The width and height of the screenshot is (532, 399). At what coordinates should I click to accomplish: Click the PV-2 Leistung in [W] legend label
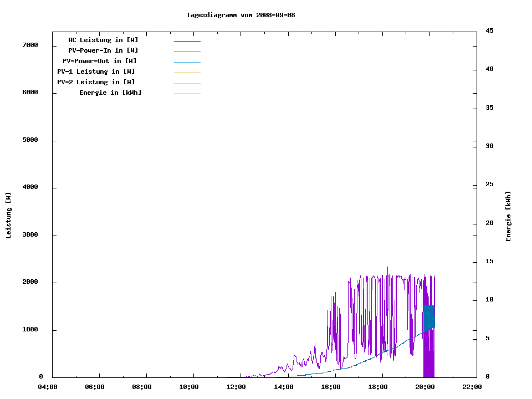[96, 82]
